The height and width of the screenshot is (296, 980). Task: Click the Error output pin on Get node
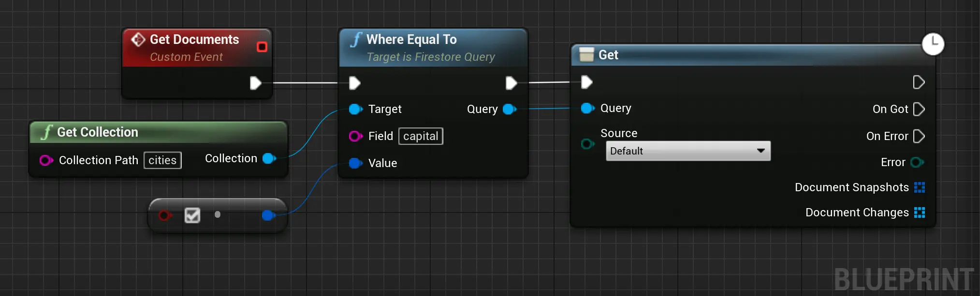916,162
